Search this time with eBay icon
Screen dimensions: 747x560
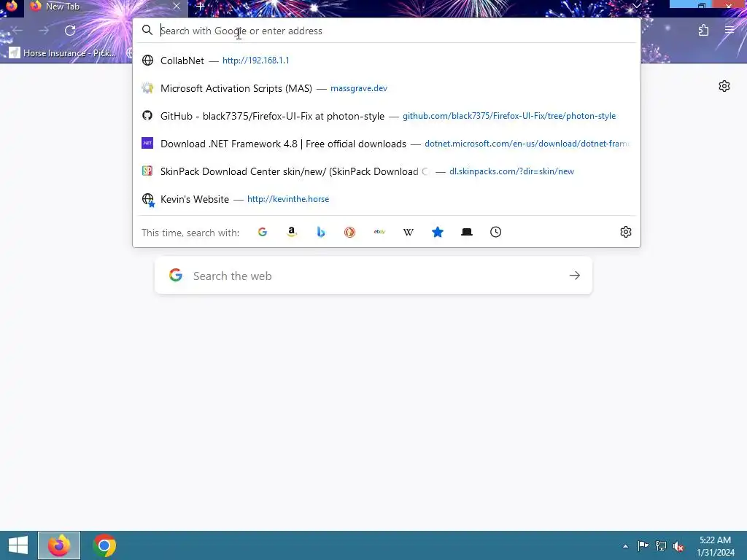coord(379,232)
